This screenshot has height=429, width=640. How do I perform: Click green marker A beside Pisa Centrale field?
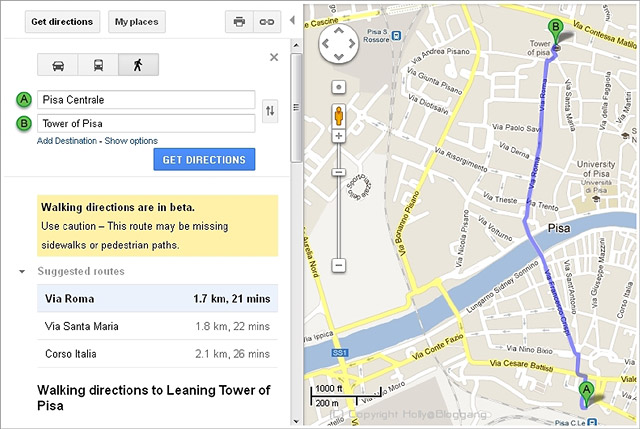click(24, 100)
